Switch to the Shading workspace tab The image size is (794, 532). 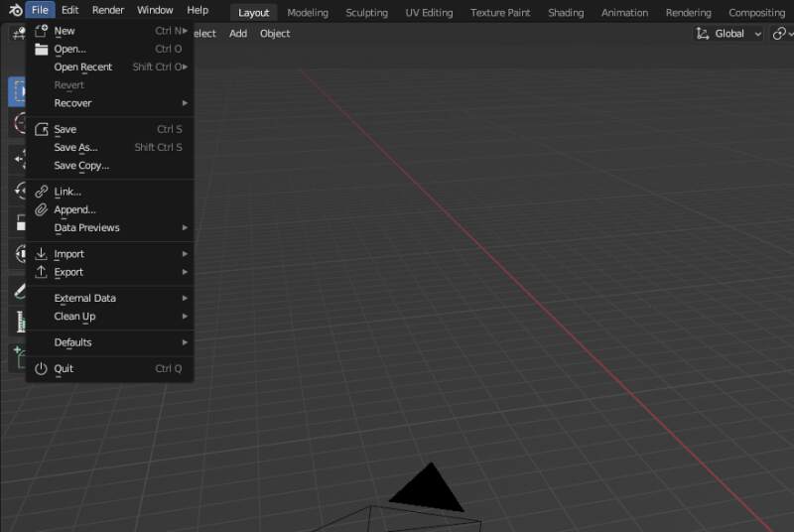click(x=566, y=13)
